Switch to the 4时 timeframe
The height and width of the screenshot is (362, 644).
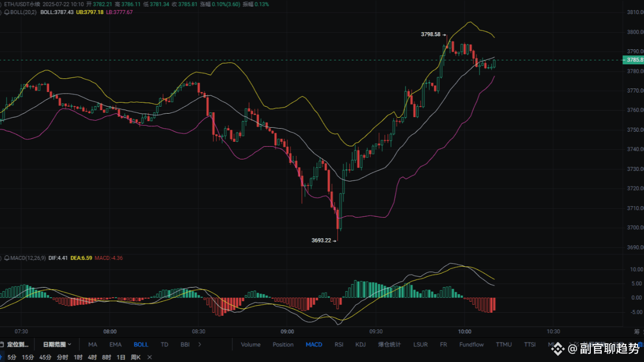(92, 357)
